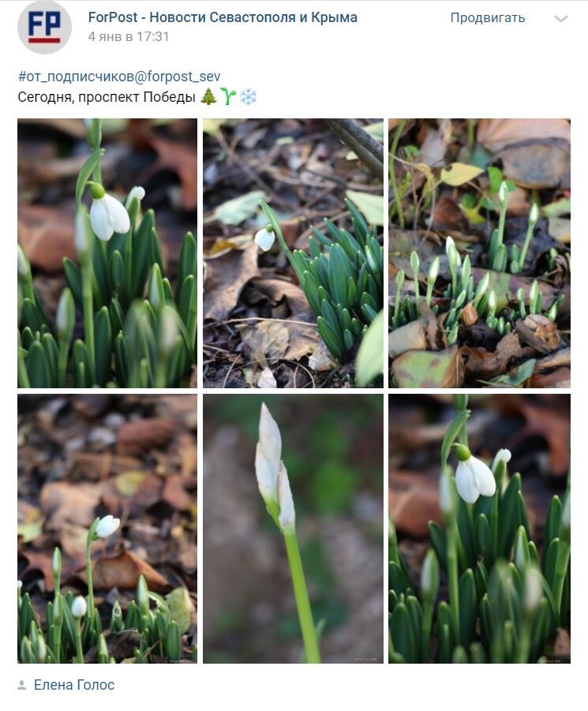Open bottom right snowdrop close-up photo

(479, 529)
